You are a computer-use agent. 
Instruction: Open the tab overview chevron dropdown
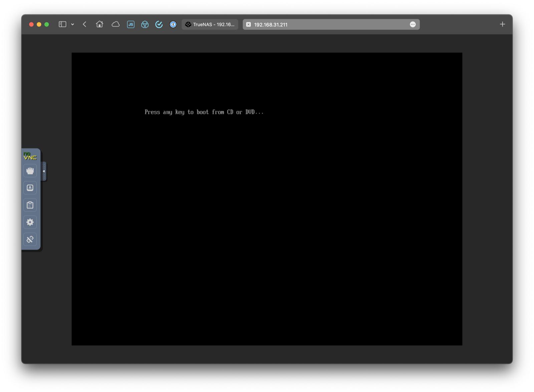72,24
